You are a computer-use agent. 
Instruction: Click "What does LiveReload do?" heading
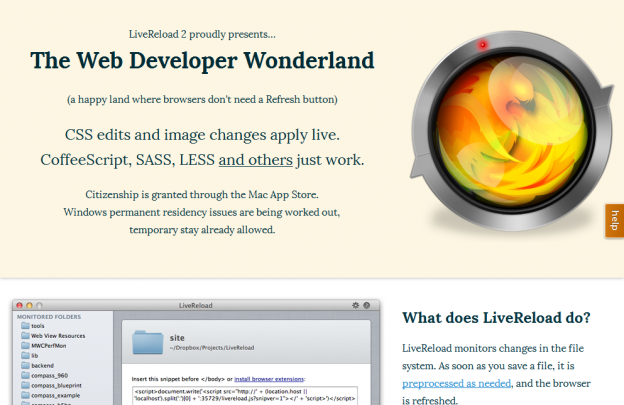coord(496,317)
